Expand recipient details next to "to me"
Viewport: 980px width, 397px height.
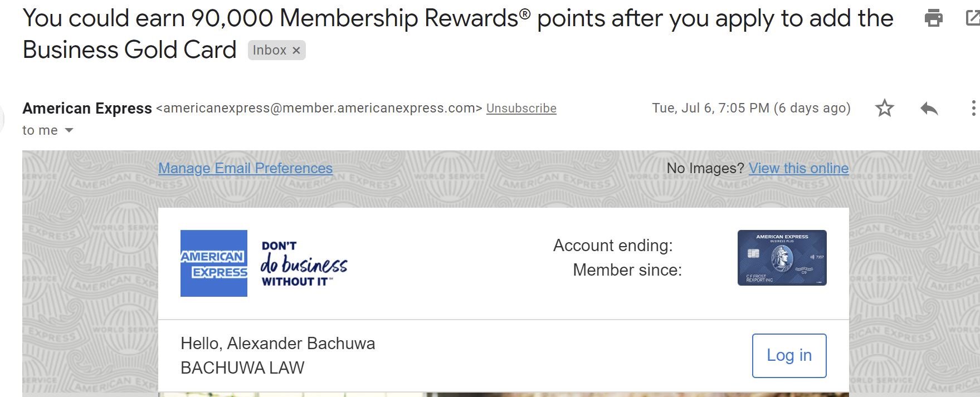(69, 130)
